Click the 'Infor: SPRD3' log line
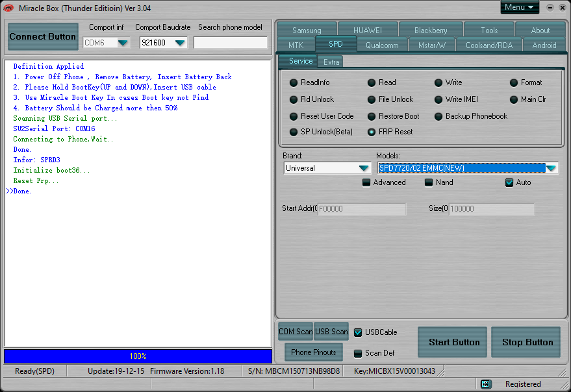The width and height of the screenshot is (571, 392). 37,160
